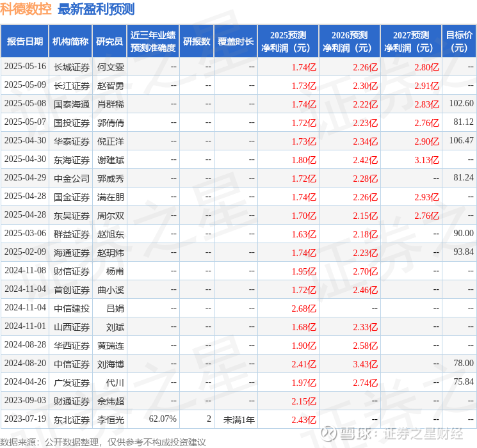This screenshot has width=477, height=448.
Task: Select 长江证券 institution cell
Action: point(72,86)
